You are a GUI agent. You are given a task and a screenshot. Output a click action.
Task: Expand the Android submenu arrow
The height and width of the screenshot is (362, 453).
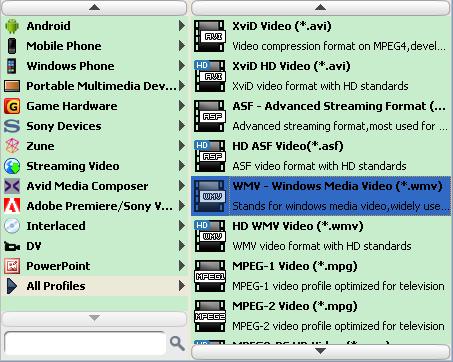pyautogui.click(x=182, y=26)
